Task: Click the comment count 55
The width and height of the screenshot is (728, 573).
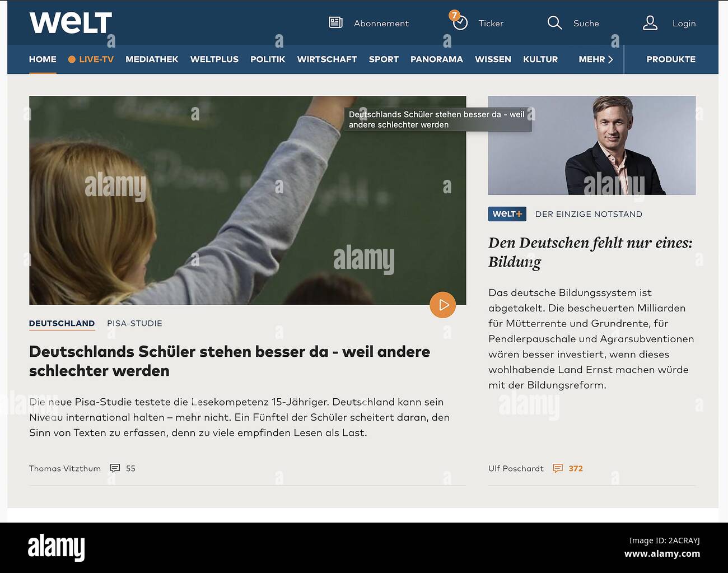Action: 130,469
